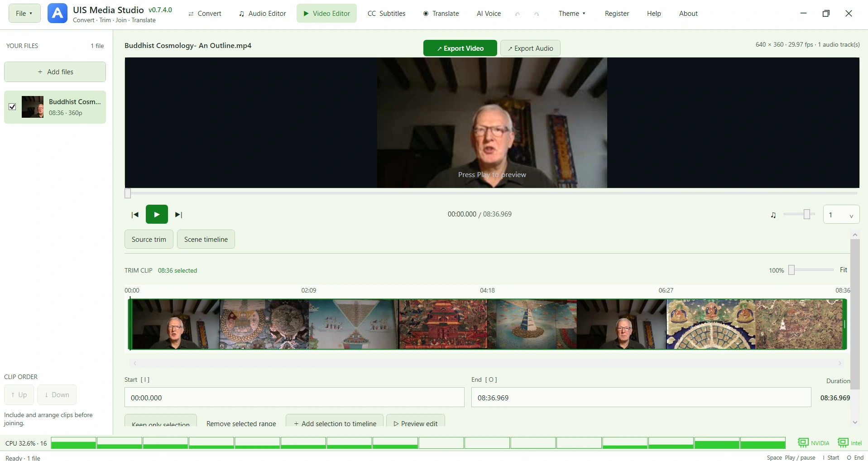This screenshot has width=868, height=461.
Task: Open the File dropdown menu
Action: tap(24, 13)
